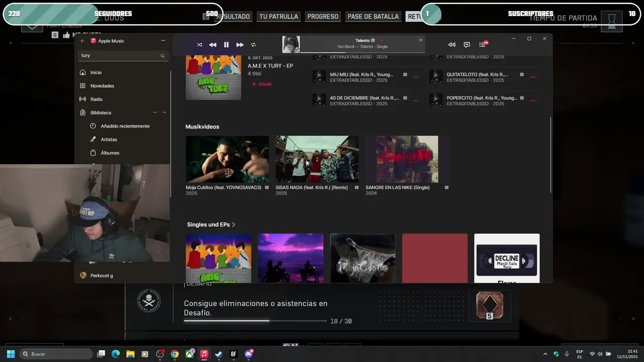Go back using the sidebar arrow
This screenshot has height=362, width=644.
coord(83,41)
